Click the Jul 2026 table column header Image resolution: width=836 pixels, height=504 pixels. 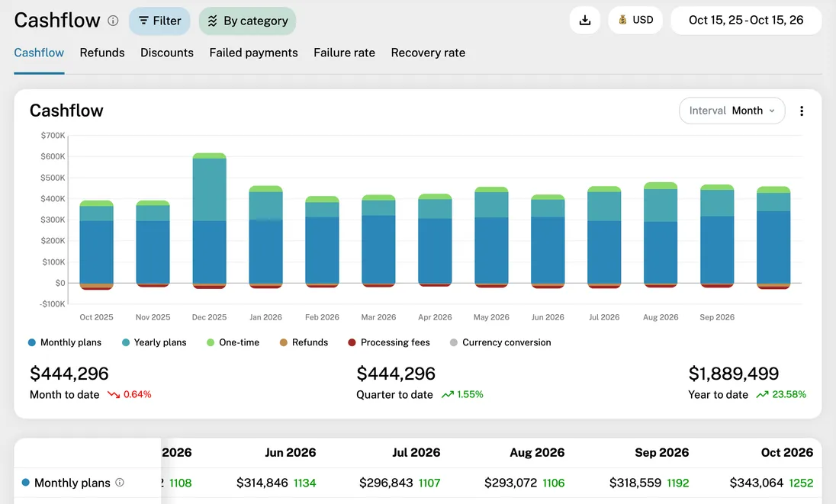pyautogui.click(x=416, y=452)
